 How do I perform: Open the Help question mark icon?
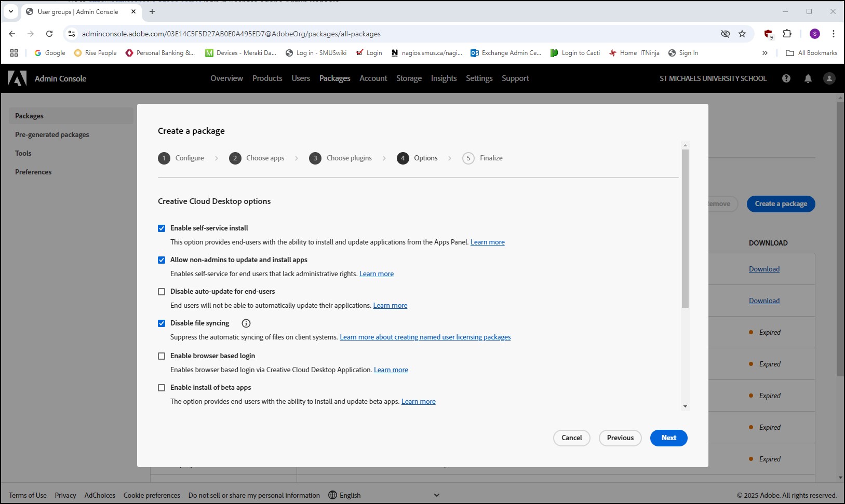(x=786, y=78)
